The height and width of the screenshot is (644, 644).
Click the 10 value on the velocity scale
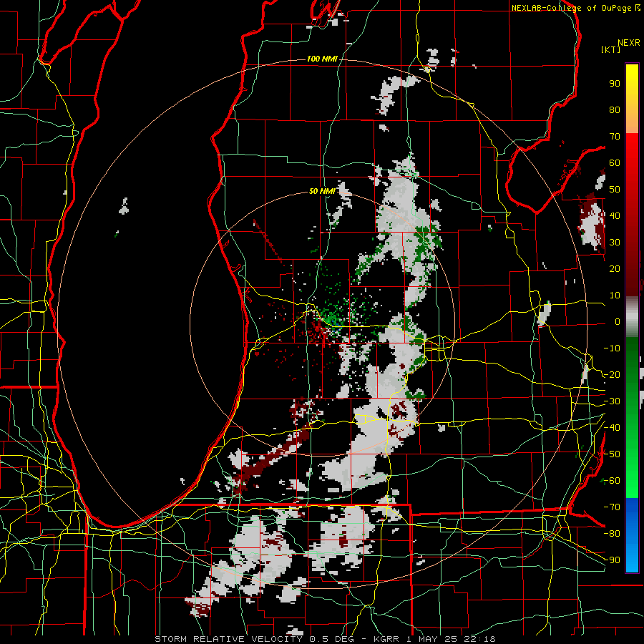[x=615, y=296]
